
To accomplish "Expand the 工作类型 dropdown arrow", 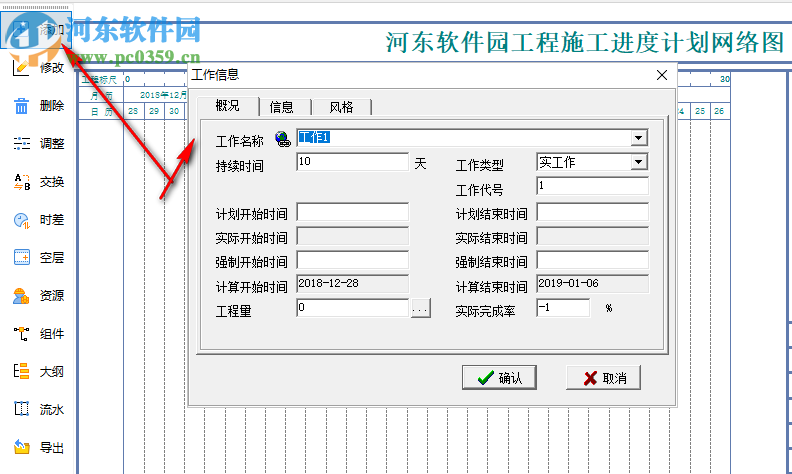I will click(x=638, y=162).
